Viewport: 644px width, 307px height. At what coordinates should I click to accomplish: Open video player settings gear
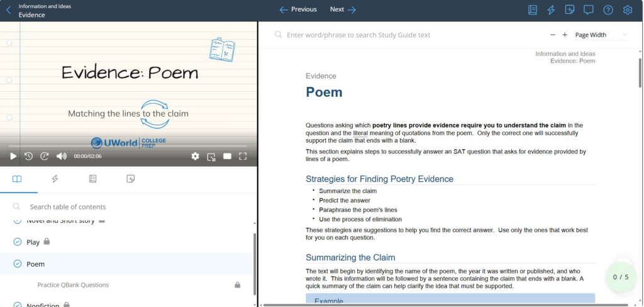tap(195, 156)
